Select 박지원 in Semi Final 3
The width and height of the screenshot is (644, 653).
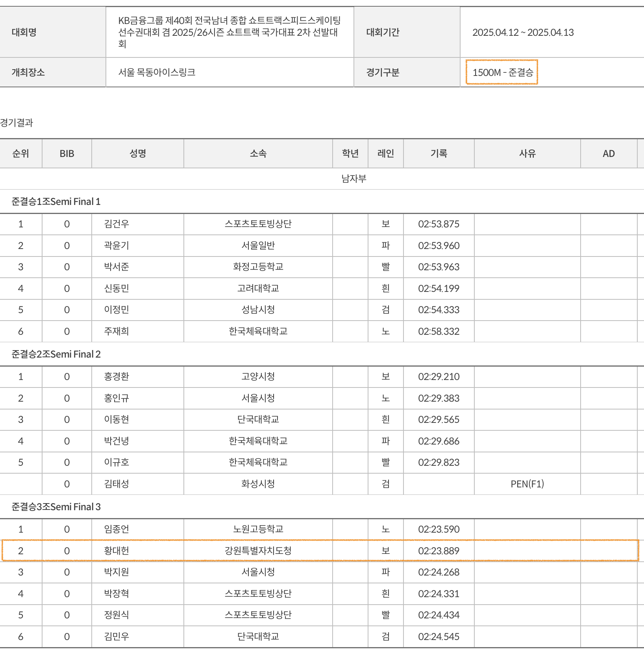[x=117, y=572]
